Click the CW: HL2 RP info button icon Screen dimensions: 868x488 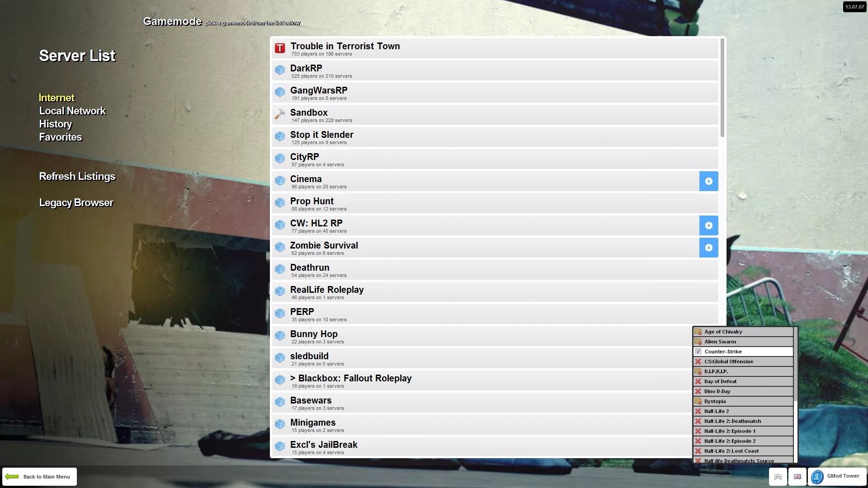tap(708, 225)
